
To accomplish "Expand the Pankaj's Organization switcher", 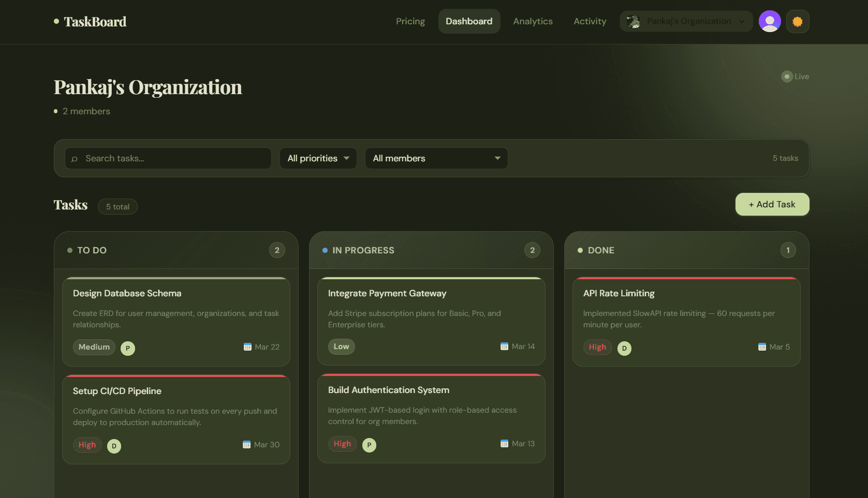I will [x=686, y=21].
